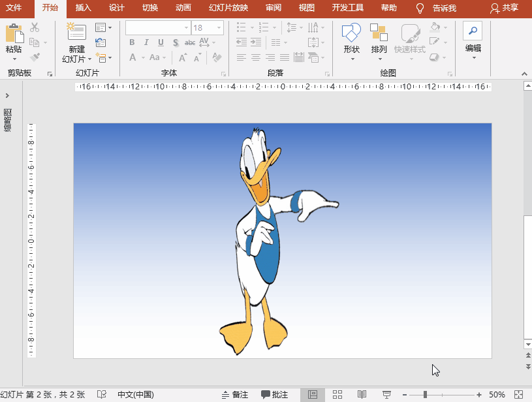
Task: Click the Reset slide icon
Action: (x=101, y=42)
